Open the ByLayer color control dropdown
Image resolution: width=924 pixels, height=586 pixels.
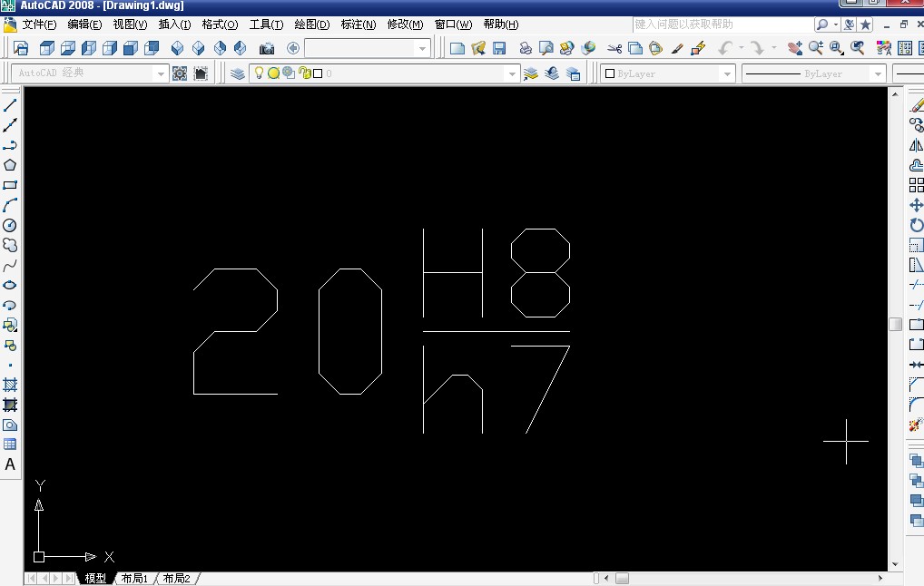(727, 73)
